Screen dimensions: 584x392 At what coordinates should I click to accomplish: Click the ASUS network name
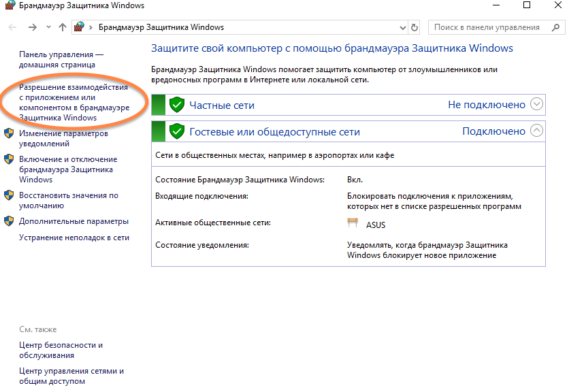tap(376, 225)
